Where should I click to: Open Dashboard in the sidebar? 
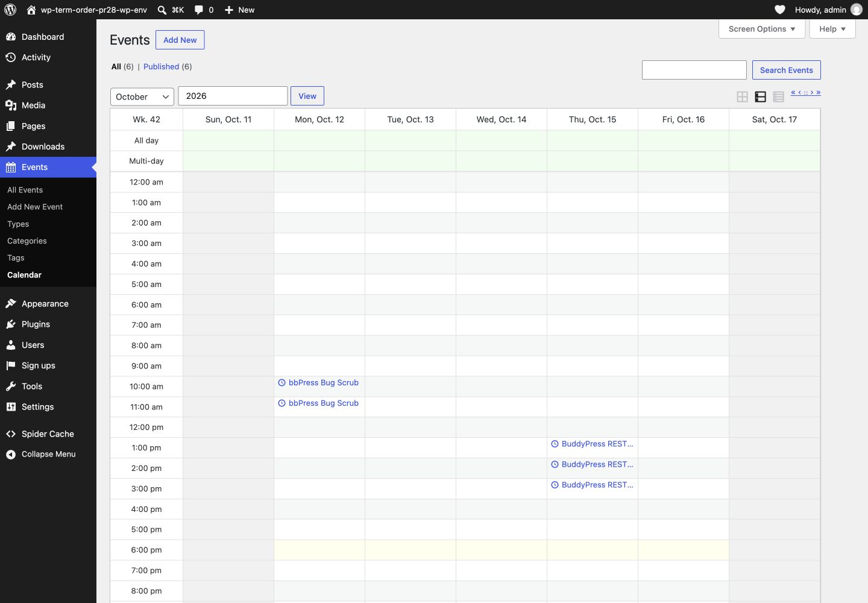(48, 37)
